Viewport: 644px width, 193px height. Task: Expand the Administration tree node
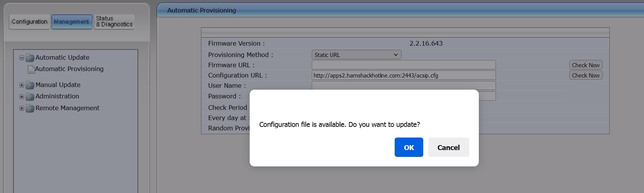point(22,96)
